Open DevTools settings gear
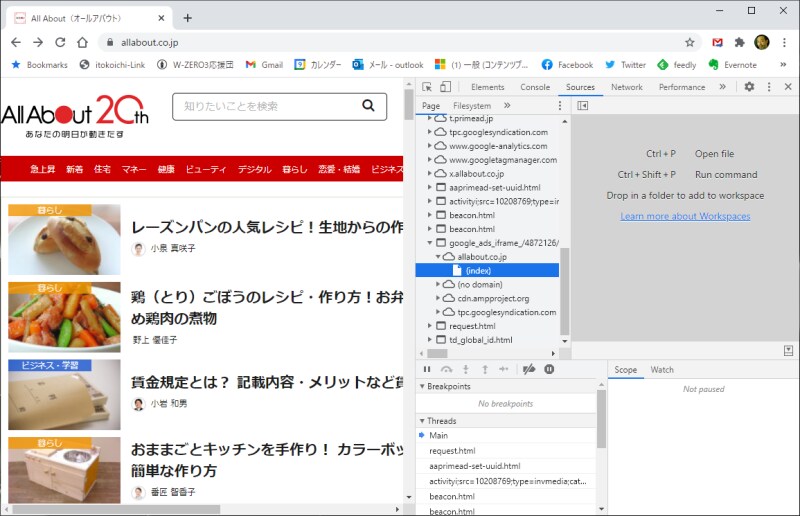Screen dimensions: 800x516 coord(749,87)
